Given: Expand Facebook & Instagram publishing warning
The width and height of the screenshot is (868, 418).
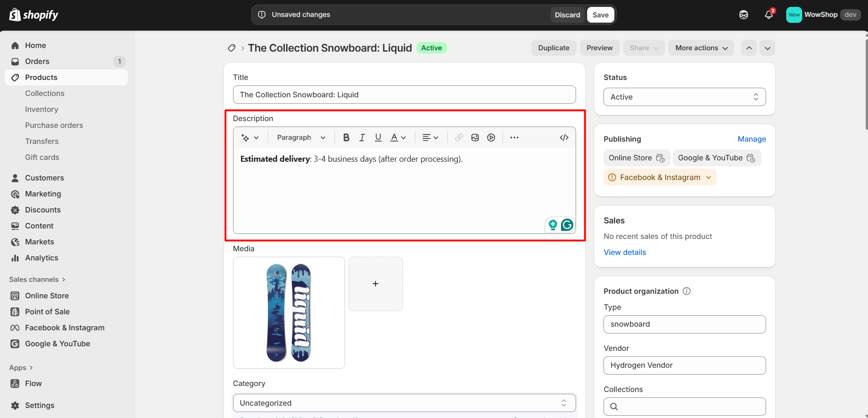Looking at the screenshot, I should pos(660,177).
